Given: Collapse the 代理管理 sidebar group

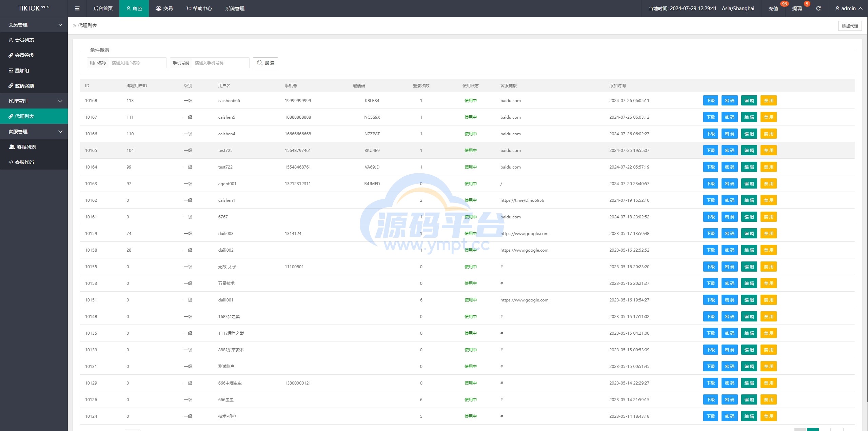Looking at the screenshot, I should pyautogui.click(x=34, y=101).
